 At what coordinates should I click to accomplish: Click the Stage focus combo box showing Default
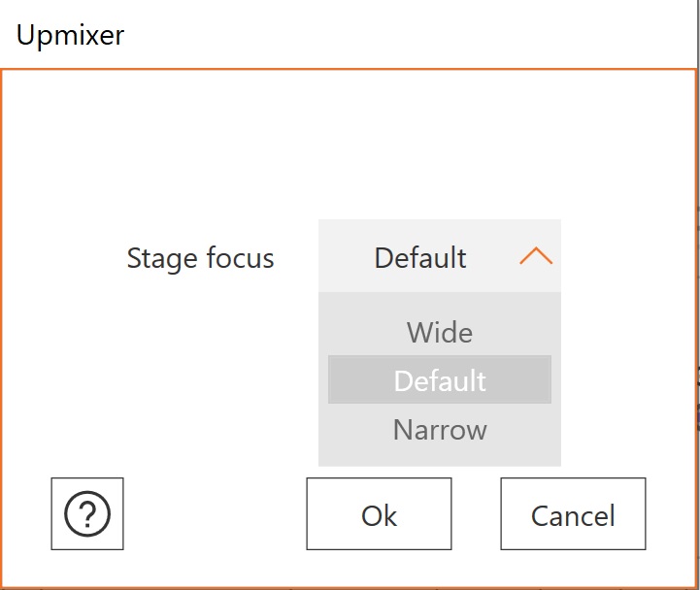point(439,257)
